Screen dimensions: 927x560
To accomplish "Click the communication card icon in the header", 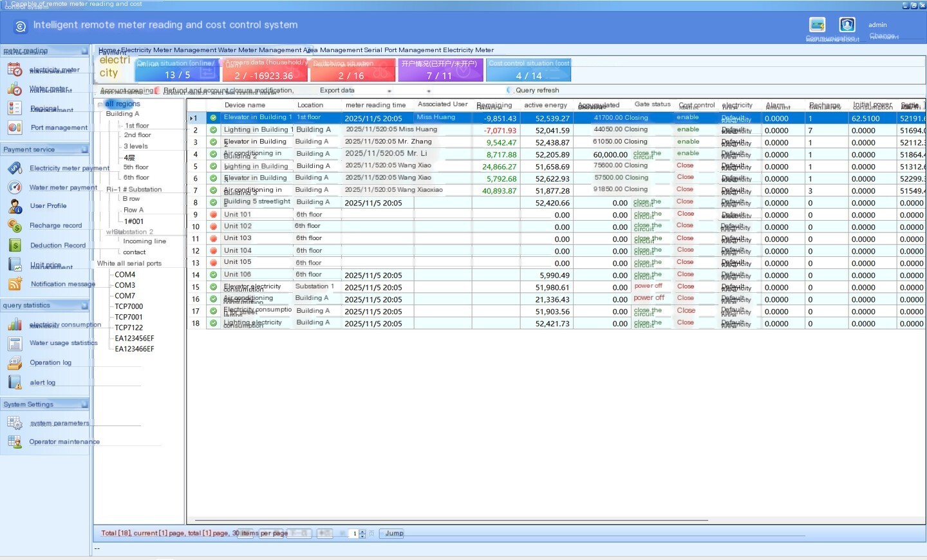I will pos(818,24).
